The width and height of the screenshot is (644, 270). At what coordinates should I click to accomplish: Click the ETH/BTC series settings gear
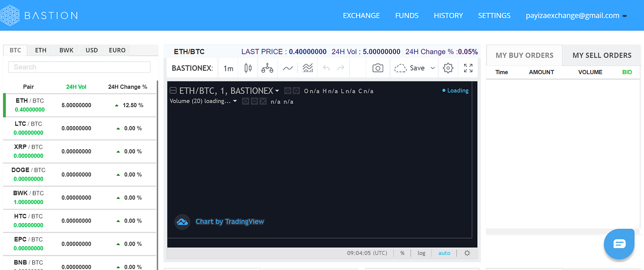click(296, 91)
